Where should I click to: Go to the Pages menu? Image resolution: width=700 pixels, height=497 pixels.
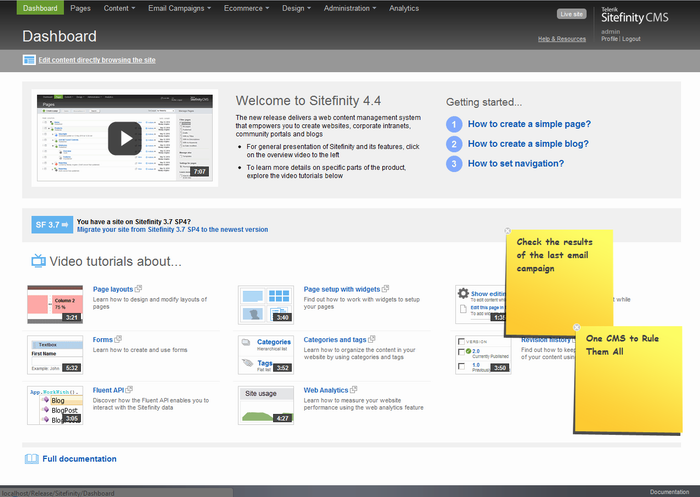(x=80, y=8)
